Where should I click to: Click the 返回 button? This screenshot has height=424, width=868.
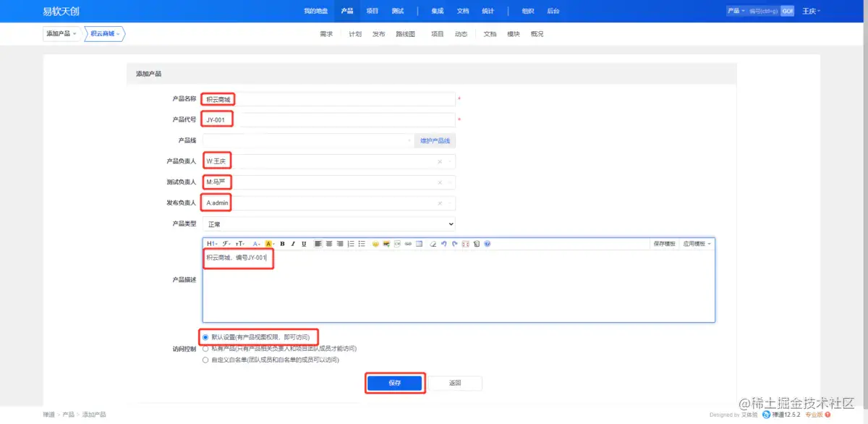coord(455,383)
